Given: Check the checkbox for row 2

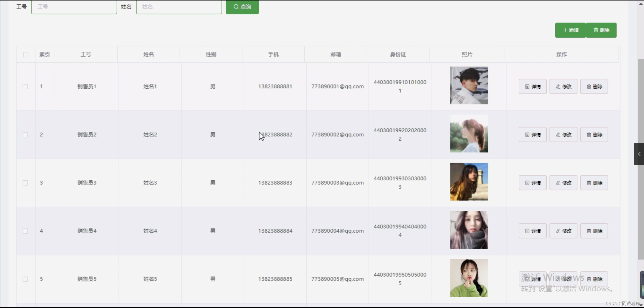Looking at the screenshot, I should [25, 135].
